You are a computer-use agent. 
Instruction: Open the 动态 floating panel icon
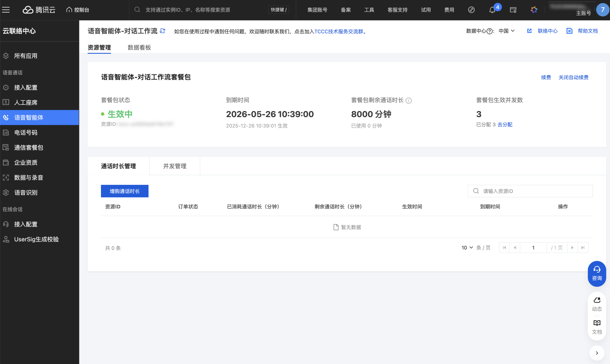597,304
